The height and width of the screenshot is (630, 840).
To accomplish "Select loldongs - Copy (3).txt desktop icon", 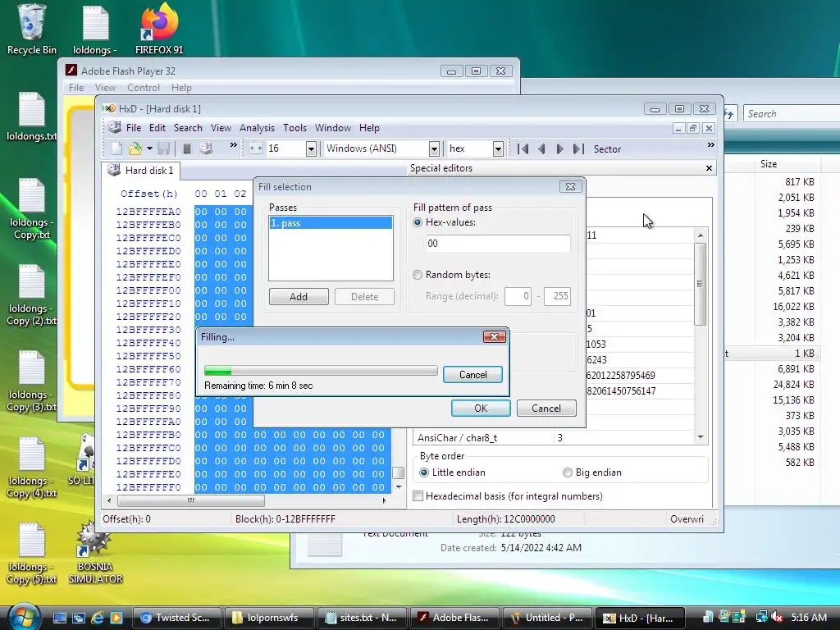I will [32, 381].
